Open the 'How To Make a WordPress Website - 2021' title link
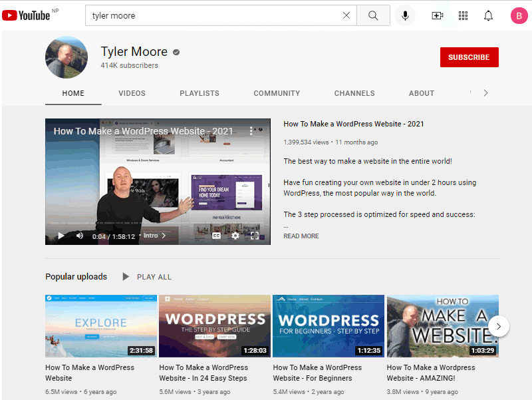532x400 pixels. (354, 124)
